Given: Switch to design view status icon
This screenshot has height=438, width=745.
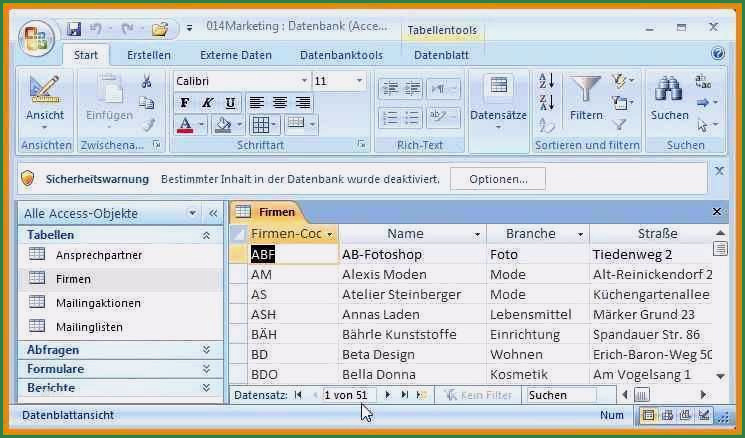Looking at the screenshot, I should point(705,416).
